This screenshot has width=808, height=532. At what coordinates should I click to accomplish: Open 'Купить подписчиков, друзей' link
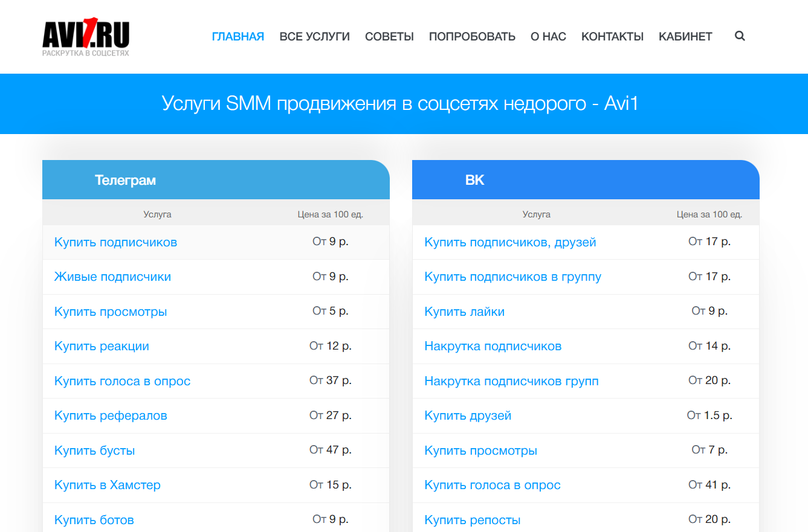point(510,242)
